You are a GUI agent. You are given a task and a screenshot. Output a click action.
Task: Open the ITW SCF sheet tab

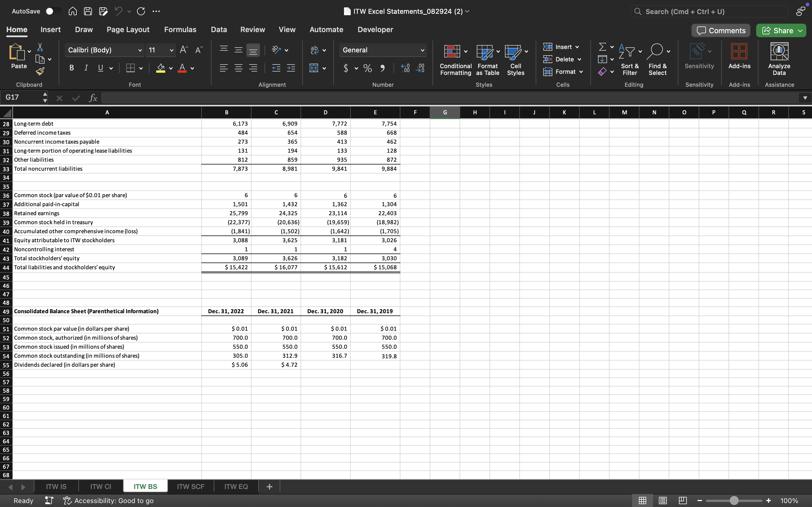(191, 486)
